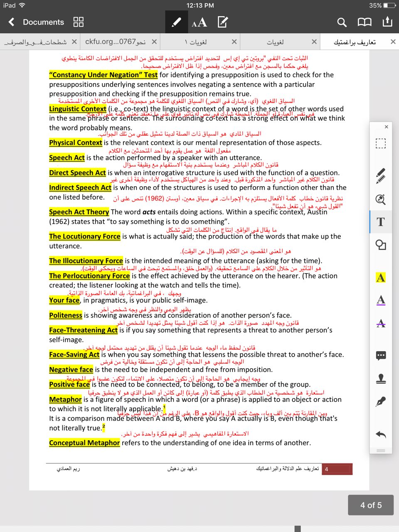The height and width of the screenshot is (532, 399).
Task: Tap the highlighted "Speech Act Theory" term
Action: coord(79,212)
